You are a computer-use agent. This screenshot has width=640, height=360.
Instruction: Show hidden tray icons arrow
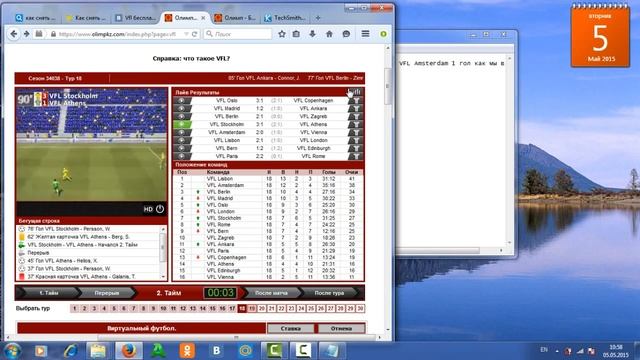coord(557,351)
